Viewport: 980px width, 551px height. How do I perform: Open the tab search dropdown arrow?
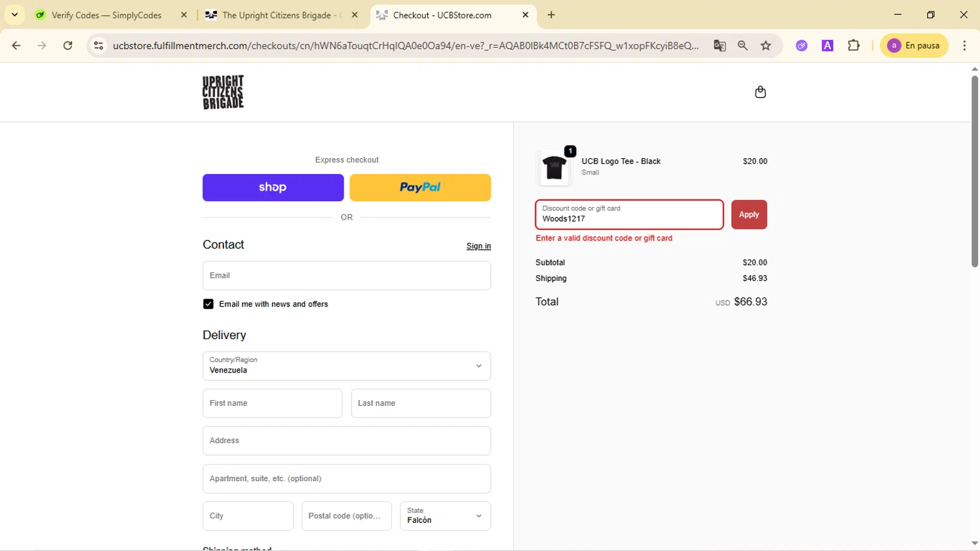pos(14,15)
